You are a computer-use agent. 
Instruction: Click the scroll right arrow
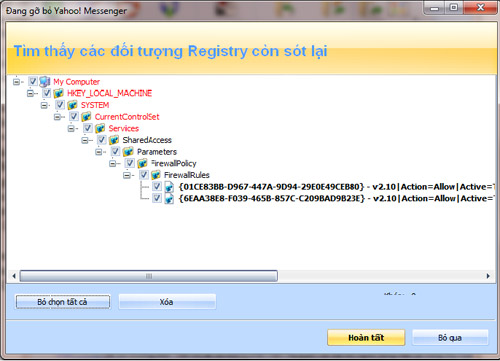pyautogui.click(x=488, y=276)
